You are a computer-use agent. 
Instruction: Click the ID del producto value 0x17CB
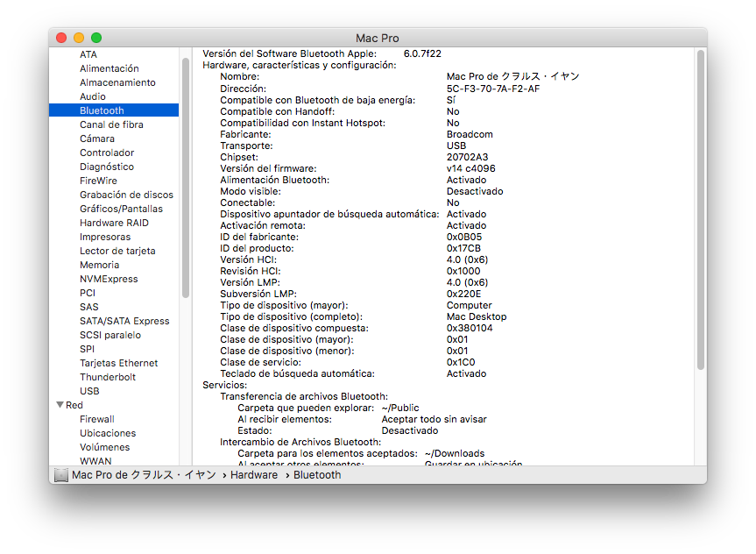point(463,248)
